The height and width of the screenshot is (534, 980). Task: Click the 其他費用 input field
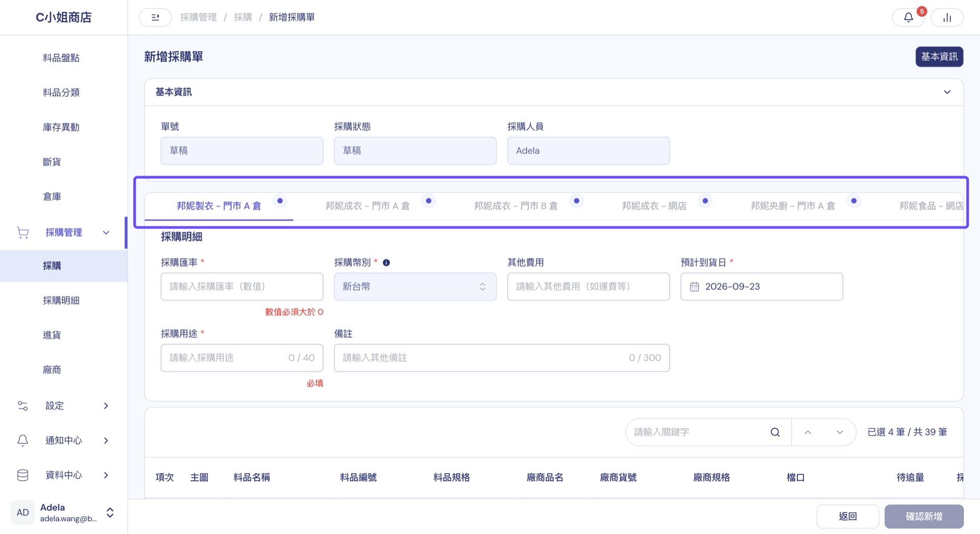(x=589, y=287)
